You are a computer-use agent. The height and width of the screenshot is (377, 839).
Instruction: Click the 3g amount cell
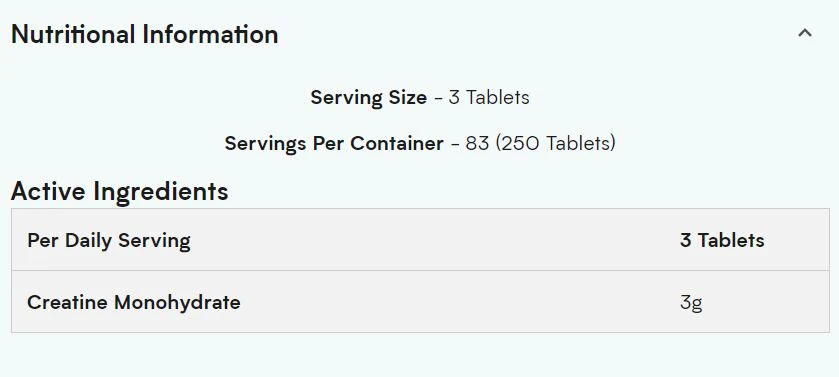(691, 303)
